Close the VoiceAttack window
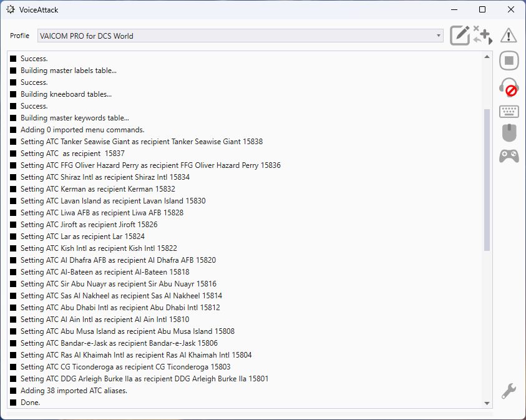This screenshot has height=420, width=526. click(510, 9)
